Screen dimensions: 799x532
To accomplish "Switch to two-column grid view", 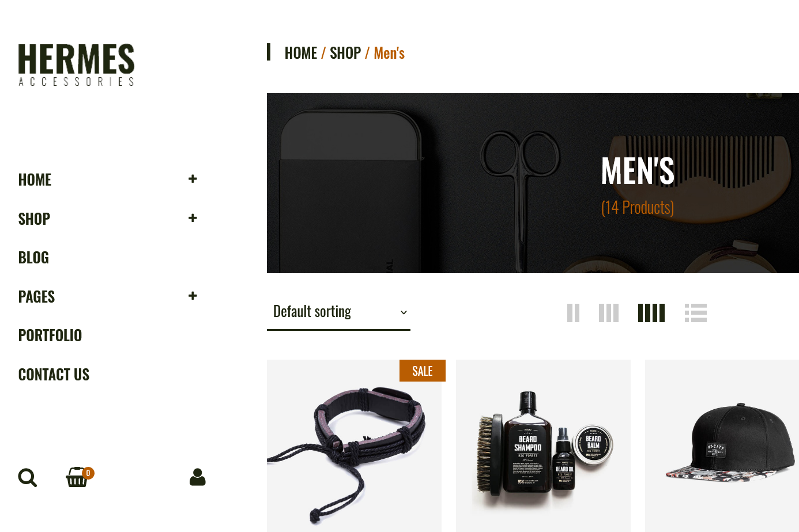I will (573, 313).
